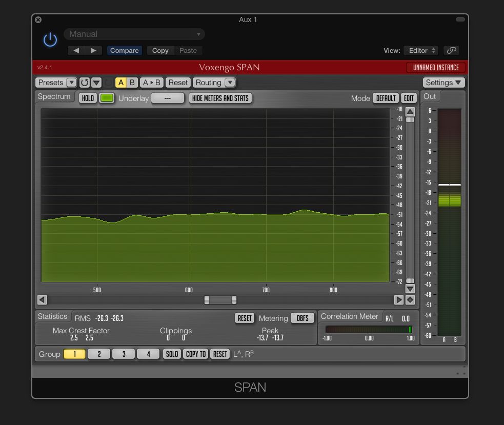The width and height of the screenshot is (504, 425).
Task: Click the Copy To button
Action: click(x=196, y=354)
